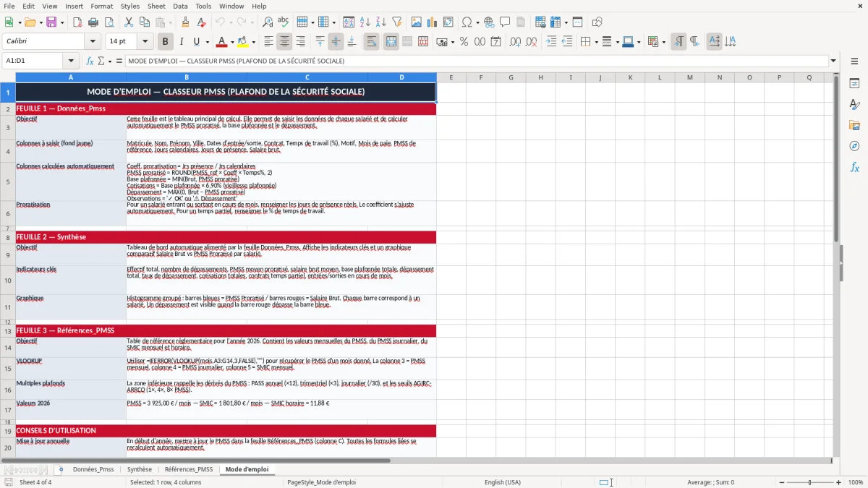Toggle Bold formatting
The height and width of the screenshot is (488, 868).
coord(165,42)
